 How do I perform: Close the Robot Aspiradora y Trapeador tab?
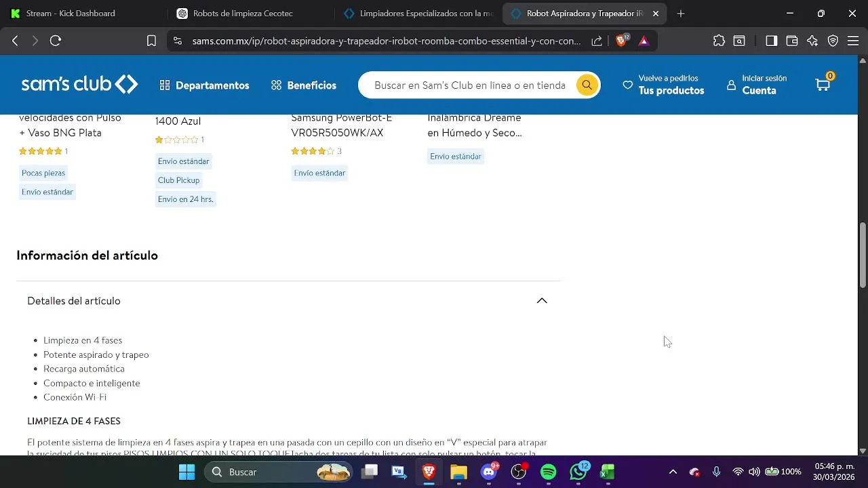coord(655,14)
